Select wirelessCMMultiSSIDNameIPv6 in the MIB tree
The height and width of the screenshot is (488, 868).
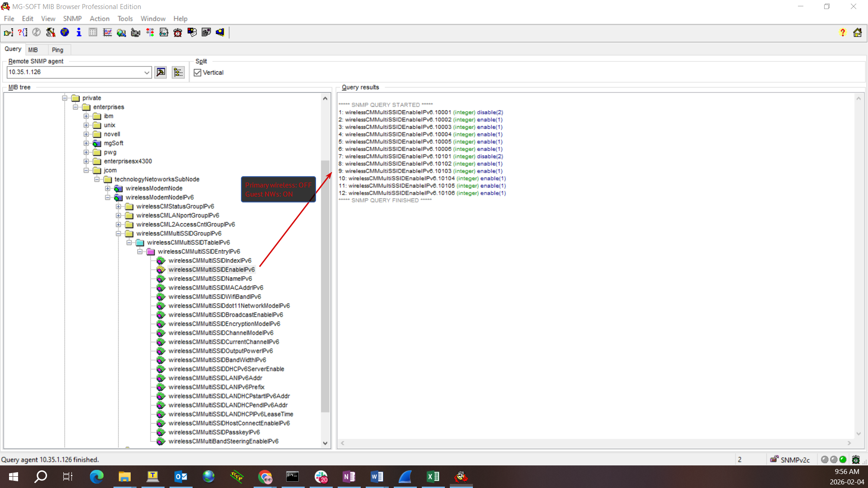pyautogui.click(x=210, y=279)
